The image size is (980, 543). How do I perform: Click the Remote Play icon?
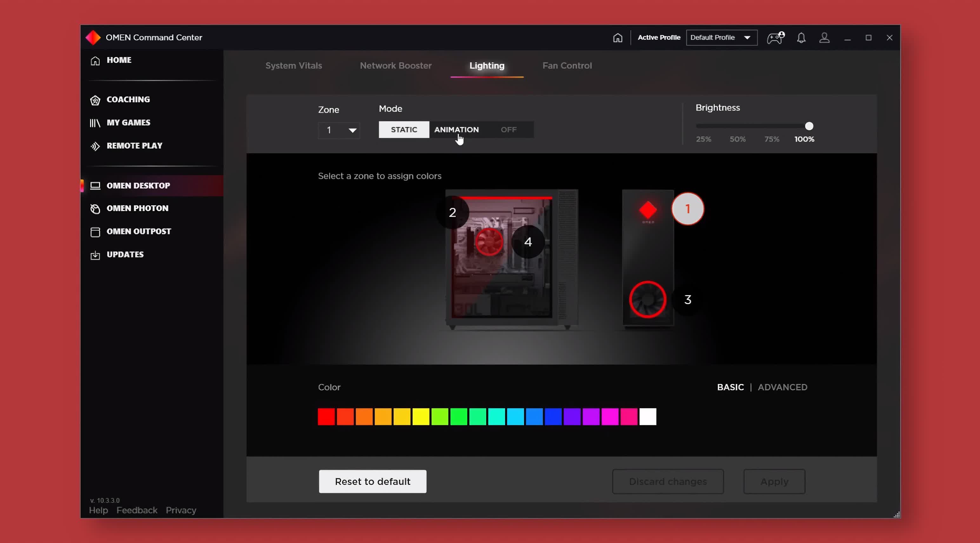pyautogui.click(x=95, y=146)
